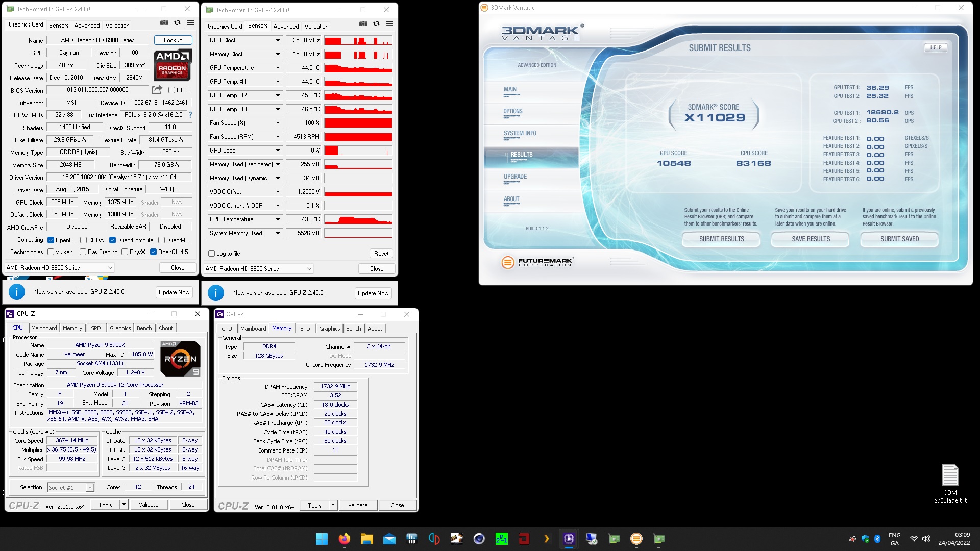The width and height of the screenshot is (980, 551).
Task: Expand Memory Clock sensor dropdown
Action: (x=278, y=54)
